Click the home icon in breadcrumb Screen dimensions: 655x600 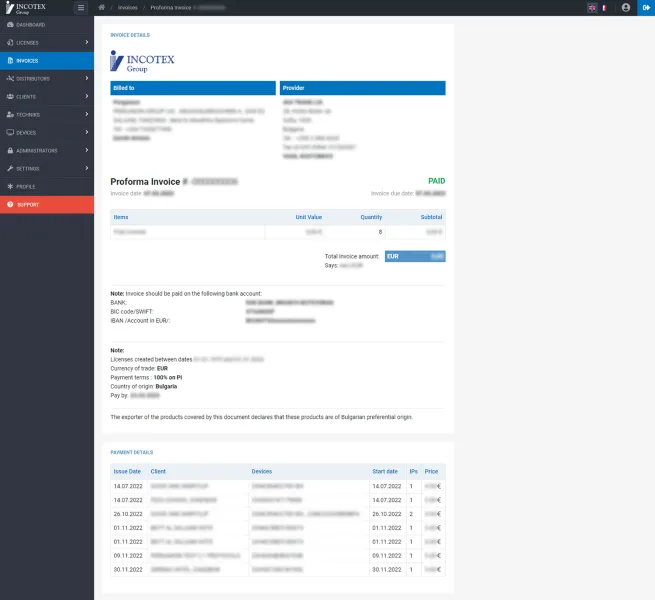[102, 8]
